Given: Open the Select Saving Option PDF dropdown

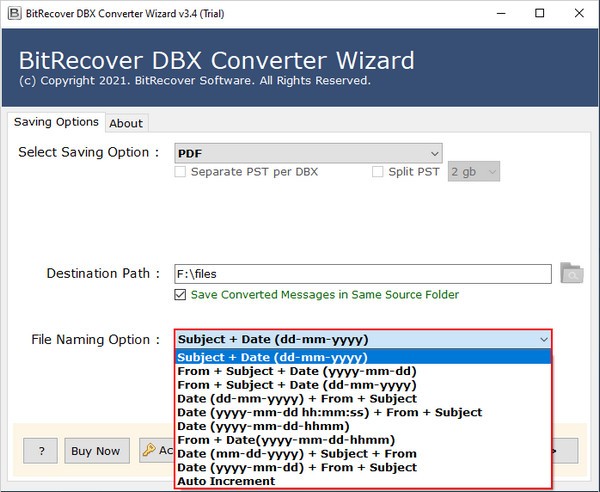Looking at the screenshot, I should (308, 153).
